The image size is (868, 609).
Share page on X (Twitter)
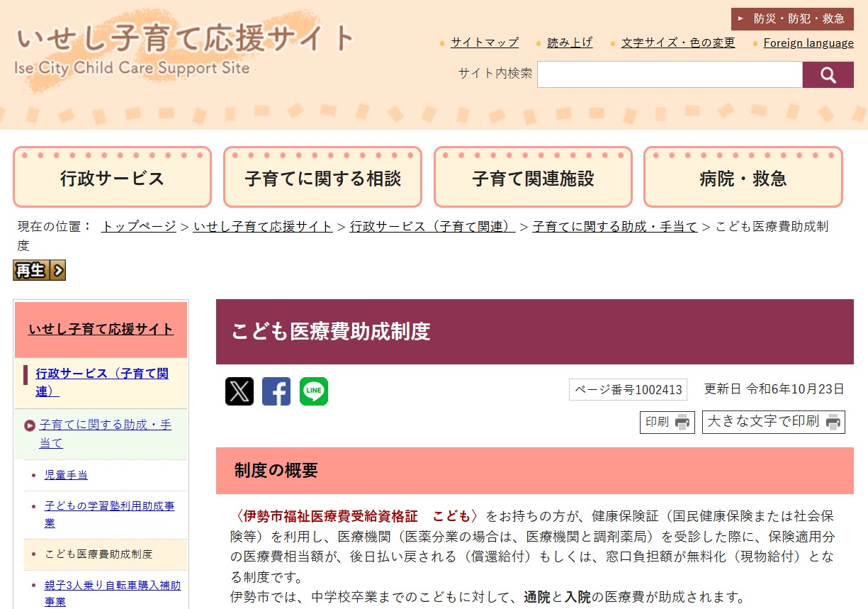239,391
